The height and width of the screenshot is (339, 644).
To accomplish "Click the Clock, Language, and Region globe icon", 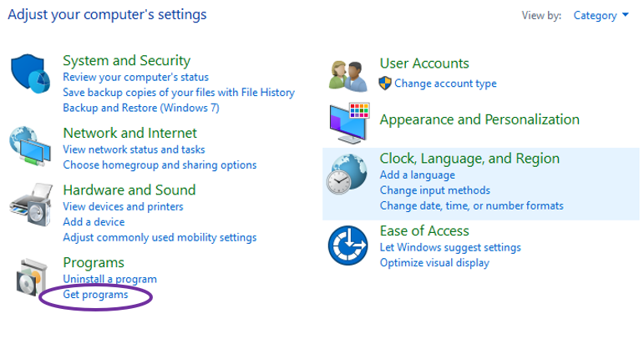I will click(x=349, y=174).
